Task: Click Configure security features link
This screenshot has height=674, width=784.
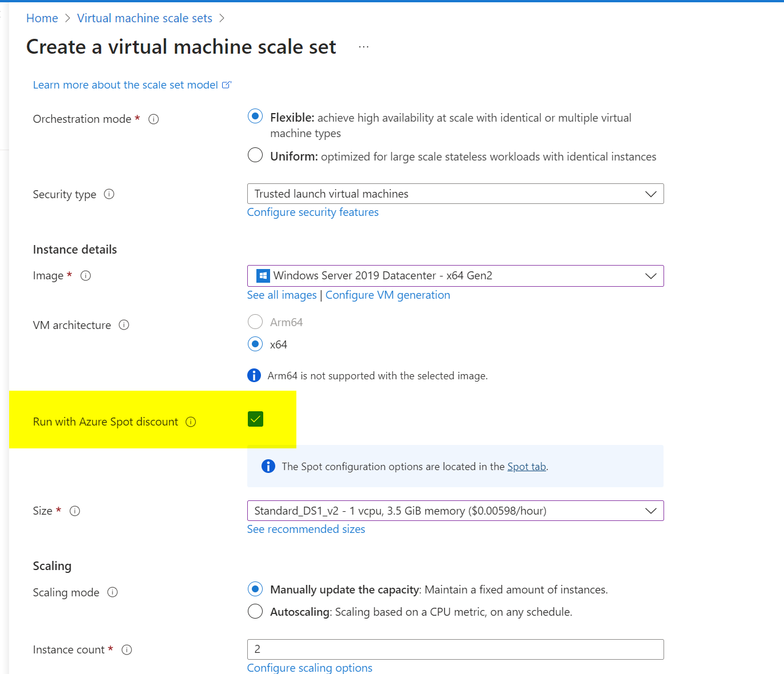Action: (313, 212)
